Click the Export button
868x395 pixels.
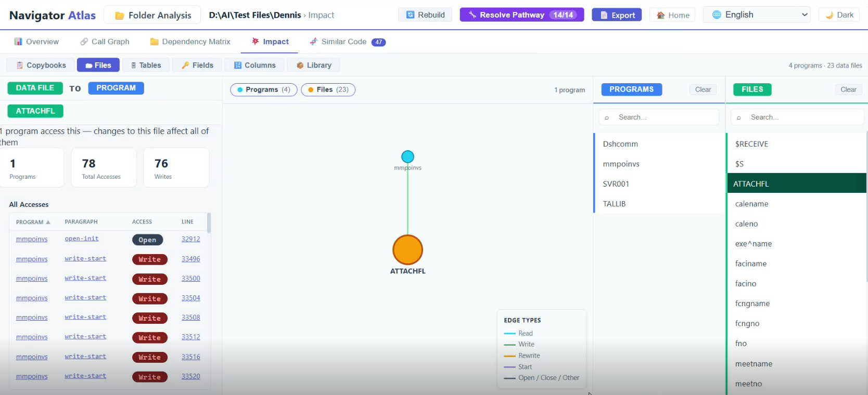(x=617, y=15)
